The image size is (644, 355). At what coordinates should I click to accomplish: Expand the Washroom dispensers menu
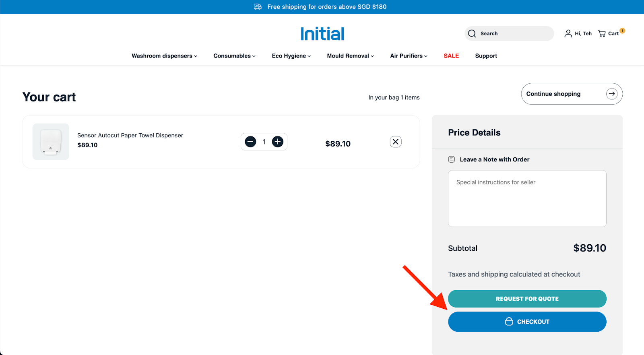pos(164,56)
